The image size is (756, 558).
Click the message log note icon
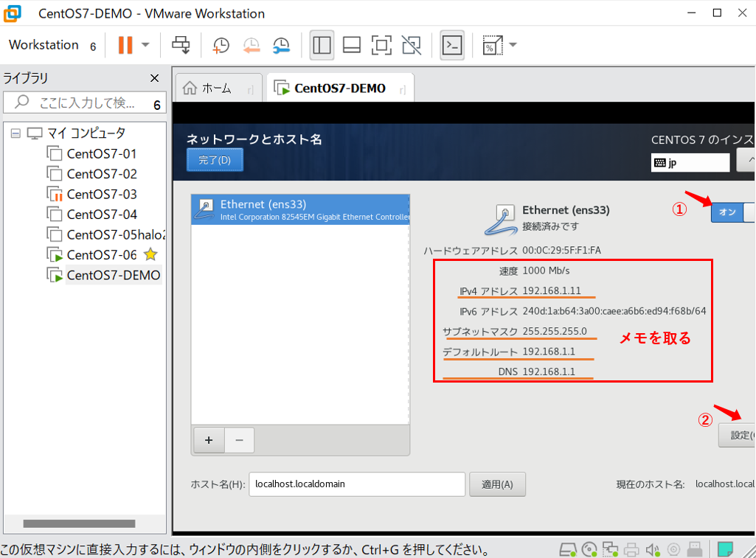pos(725,549)
